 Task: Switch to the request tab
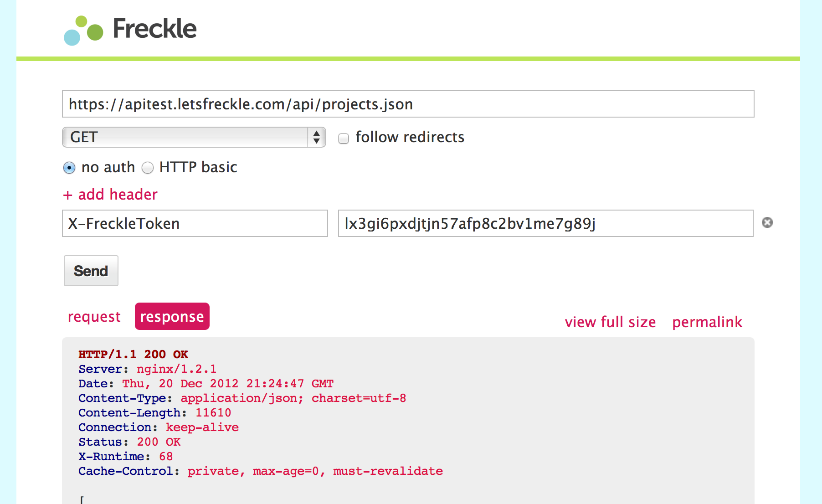pos(94,316)
